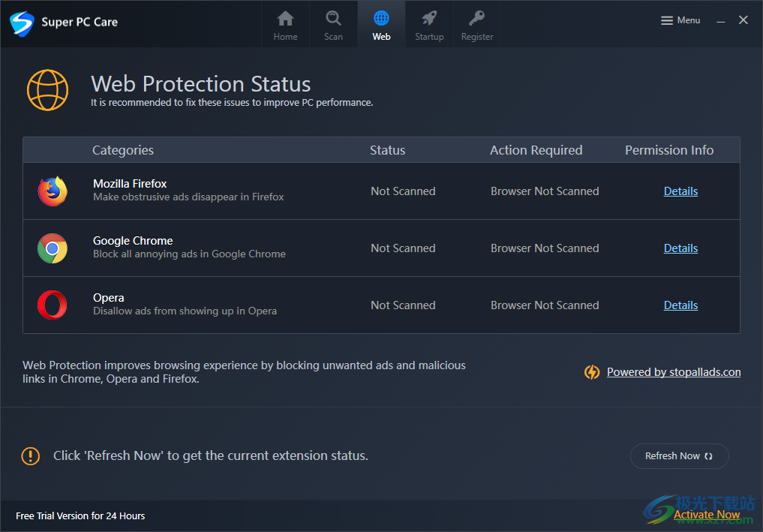Screen dimensions: 763x532
Task: Click the Activate Now link
Action: [707, 515]
